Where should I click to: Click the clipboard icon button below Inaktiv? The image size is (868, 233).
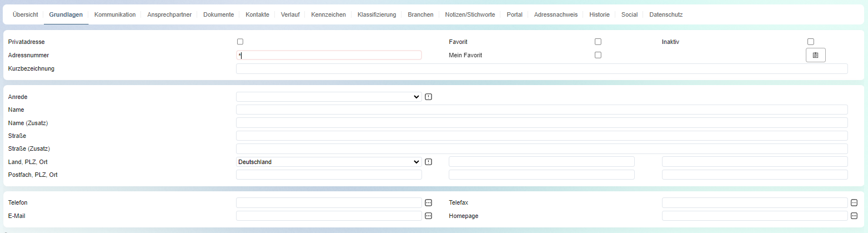[815, 55]
